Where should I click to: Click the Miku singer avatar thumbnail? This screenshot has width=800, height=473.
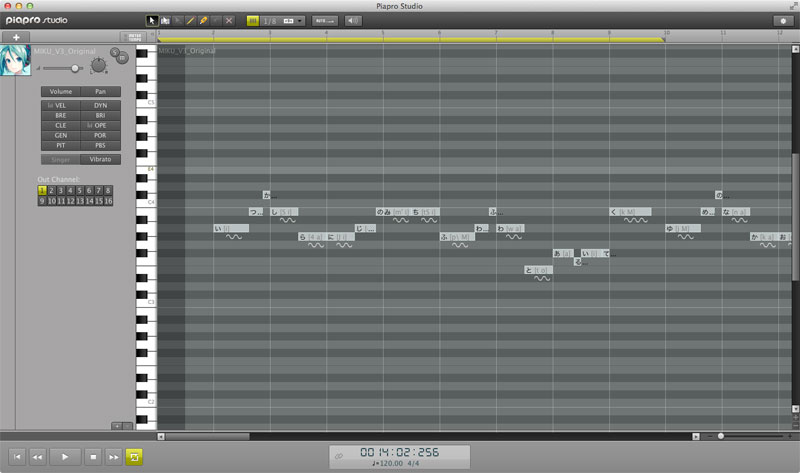pyautogui.click(x=15, y=60)
